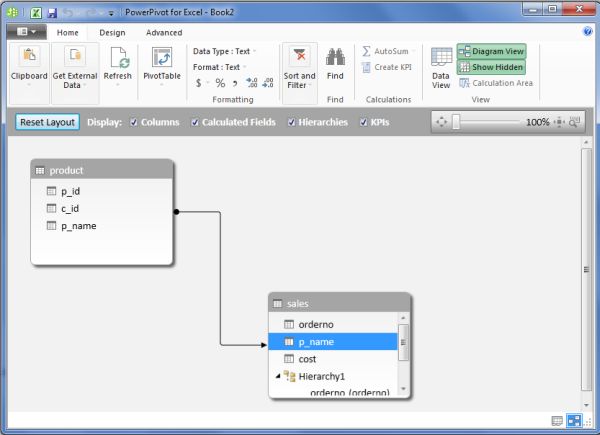This screenshot has height=435, width=600.
Task: Click the product table header icon
Action: click(40, 171)
